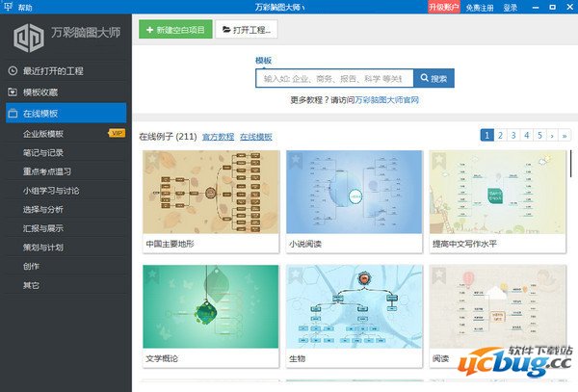This screenshot has height=392, width=578.
Task: Click the star icon on 生物 thumbnail
Action: (x=296, y=274)
